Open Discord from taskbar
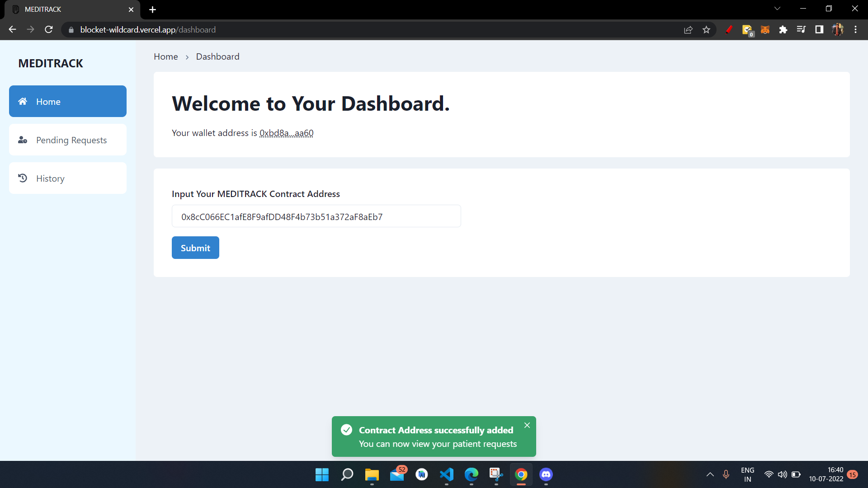868x488 pixels. point(546,474)
